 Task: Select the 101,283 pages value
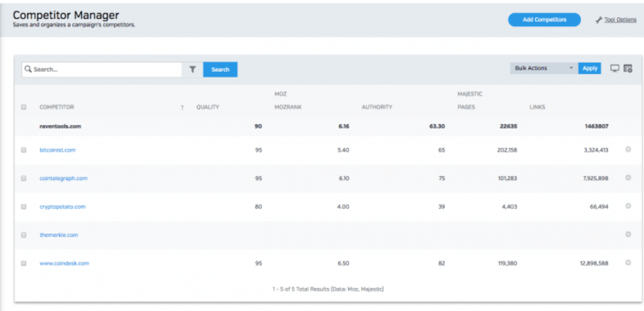pos(507,178)
